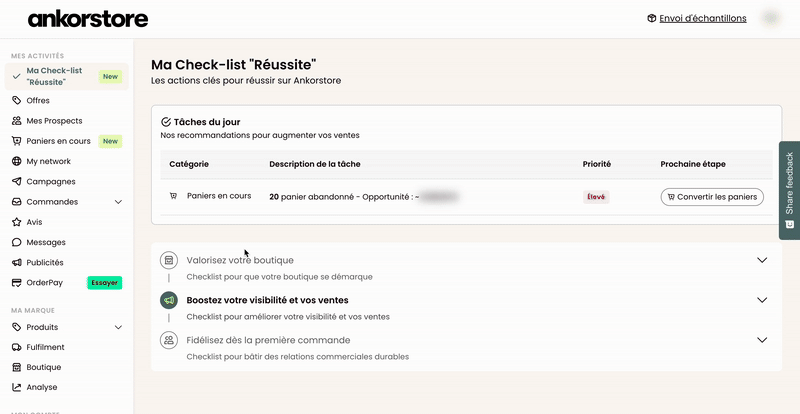
Task: Click the Campagnes paper plane icon
Action: pyautogui.click(x=16, y=182)
